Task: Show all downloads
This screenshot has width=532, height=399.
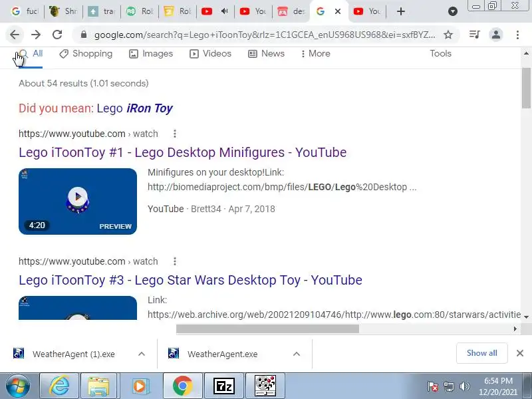Action: pyautogui.click(x=481, y=353)
